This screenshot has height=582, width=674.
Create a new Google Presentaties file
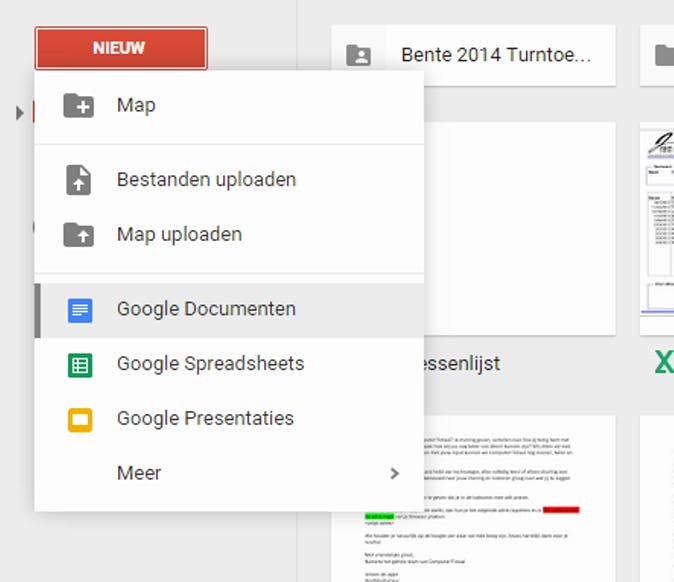(229, 419)
